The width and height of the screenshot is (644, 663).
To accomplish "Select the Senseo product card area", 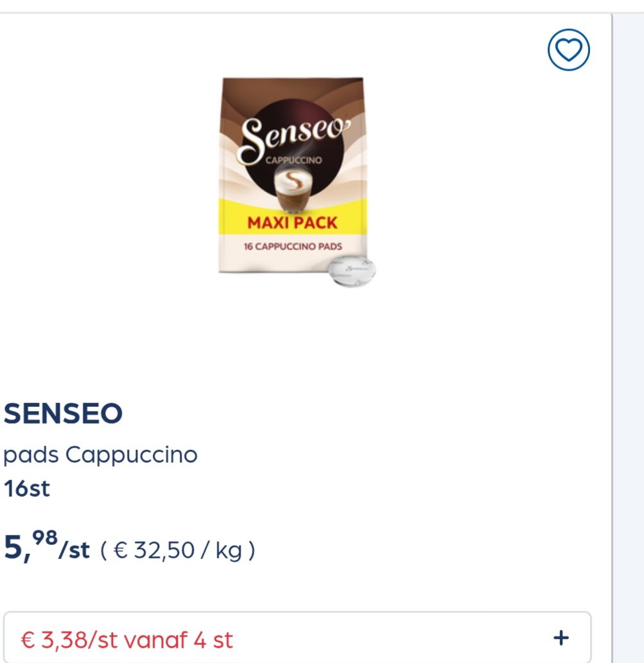I will [302, 334].
